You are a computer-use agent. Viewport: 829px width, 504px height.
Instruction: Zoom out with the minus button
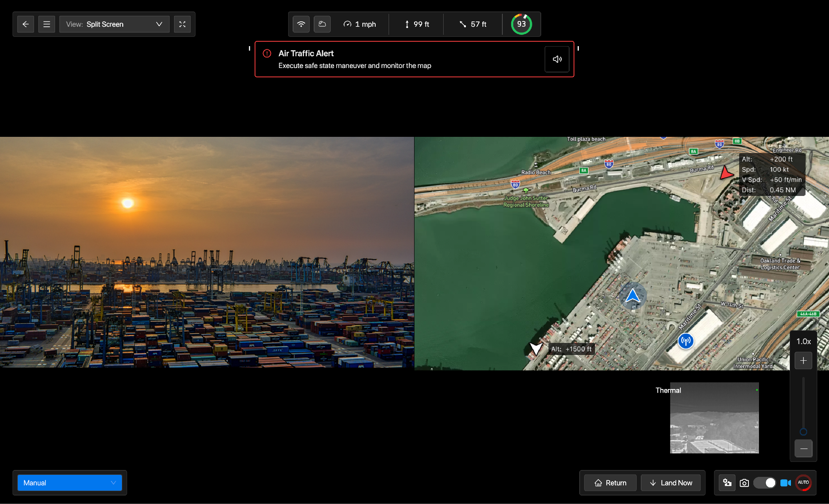click(x=803, y=449)
